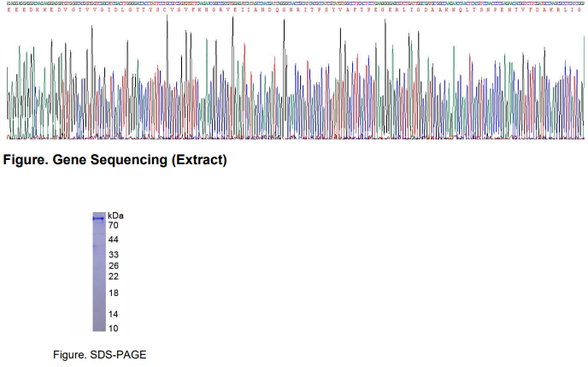The width and height of the screenshot is (588, 367).
Task: Click the dark blue band in the gel lane
Action: pyautogui.click(x=99, y=218)
